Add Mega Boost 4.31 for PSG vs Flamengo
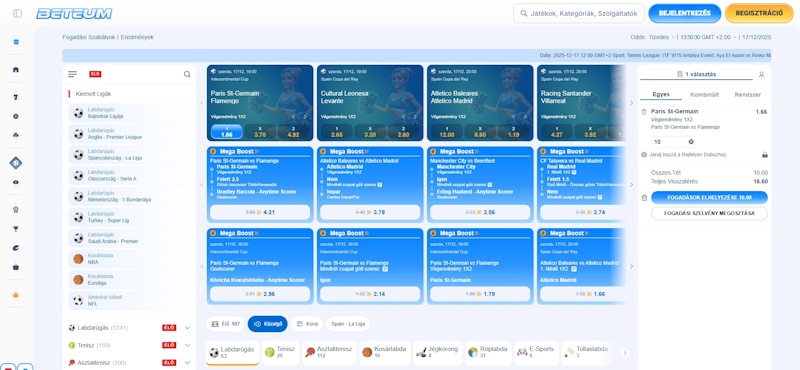800x370 pixels. [260, 212]
